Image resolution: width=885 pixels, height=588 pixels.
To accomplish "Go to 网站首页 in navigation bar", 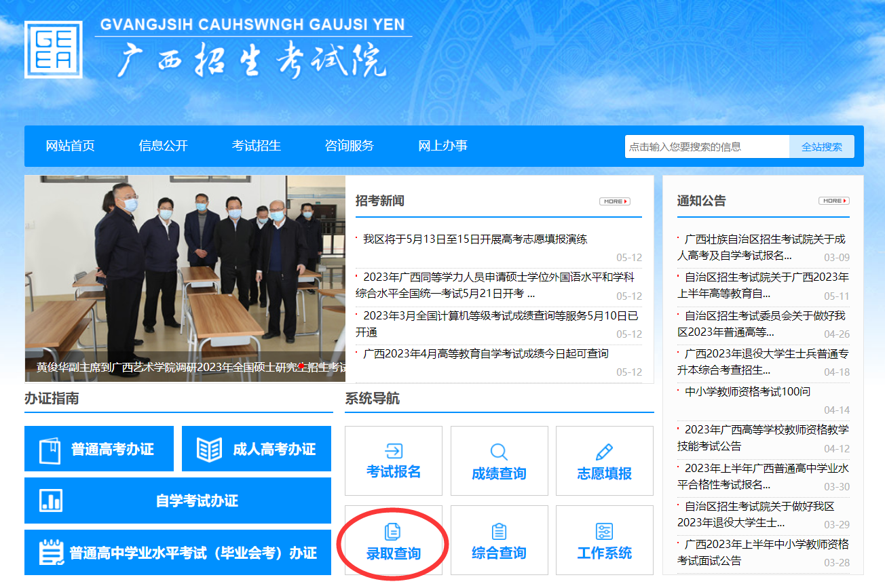I will coord(70,146).
